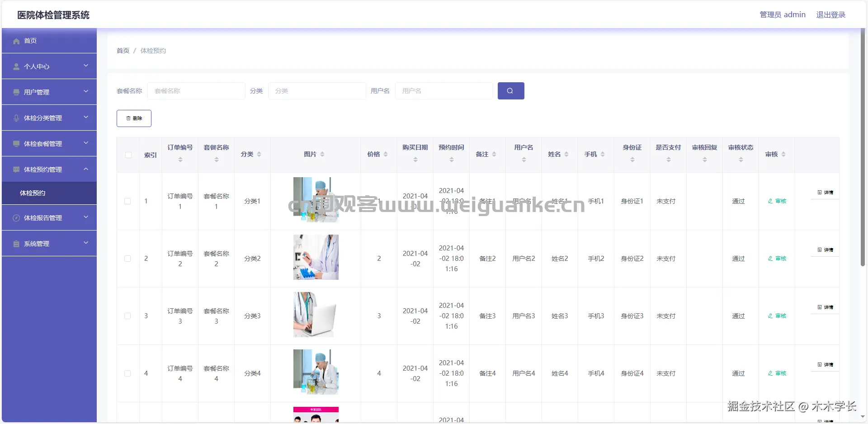Screen dimensions: 868x424
Task: Open the 系统管理 sidebar menu
Action: point(49,244)
